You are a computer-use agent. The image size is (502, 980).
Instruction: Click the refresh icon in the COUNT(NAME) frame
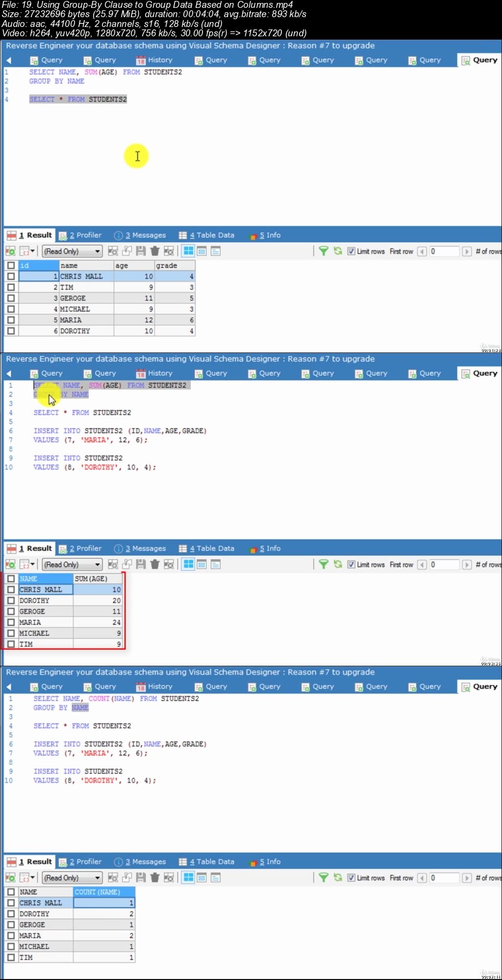coord(338,878)
